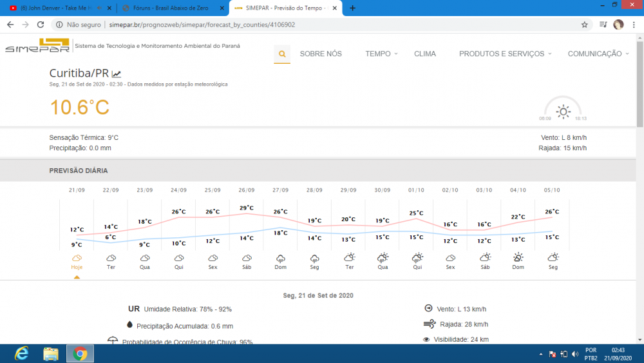Open Chrome from the Windows taskbar
This screenshot has height=363, width=644.
click(x=80, y=353)
